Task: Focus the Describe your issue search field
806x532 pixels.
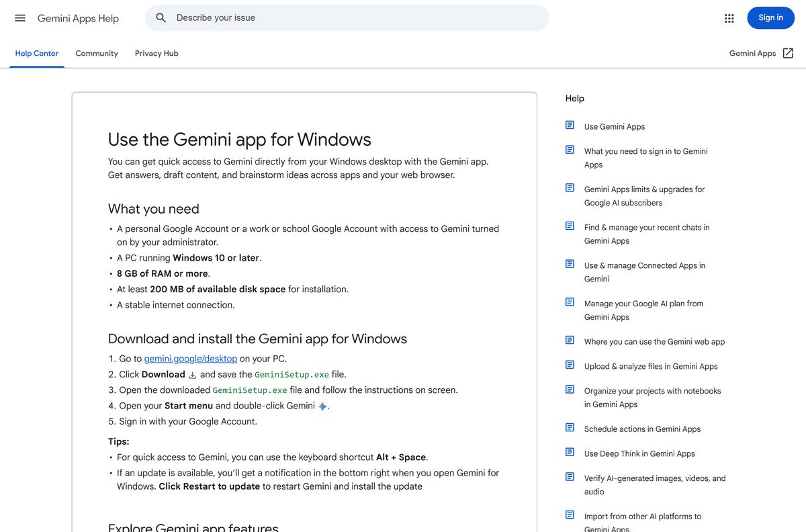Action: click(x=347, y=18)
